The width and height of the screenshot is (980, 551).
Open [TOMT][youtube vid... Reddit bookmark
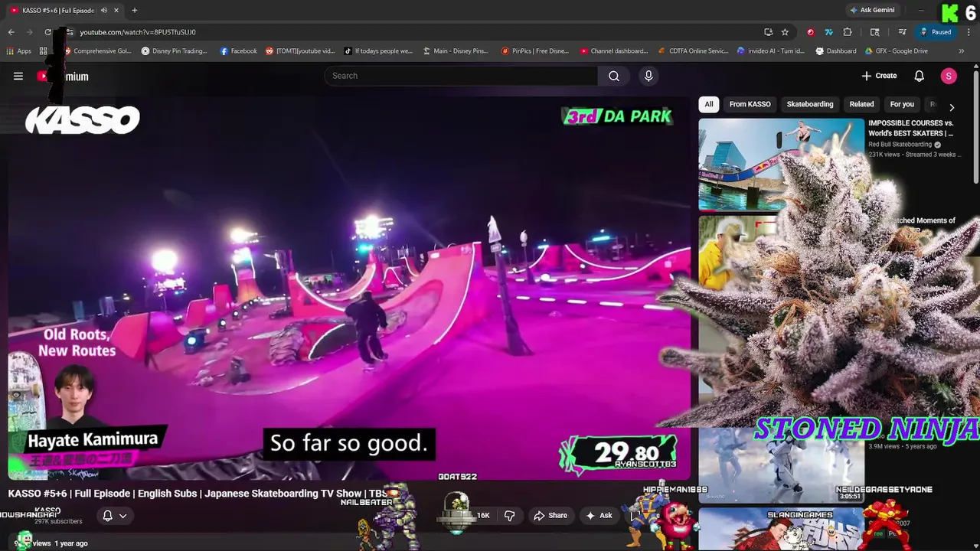tap(300, 51)
